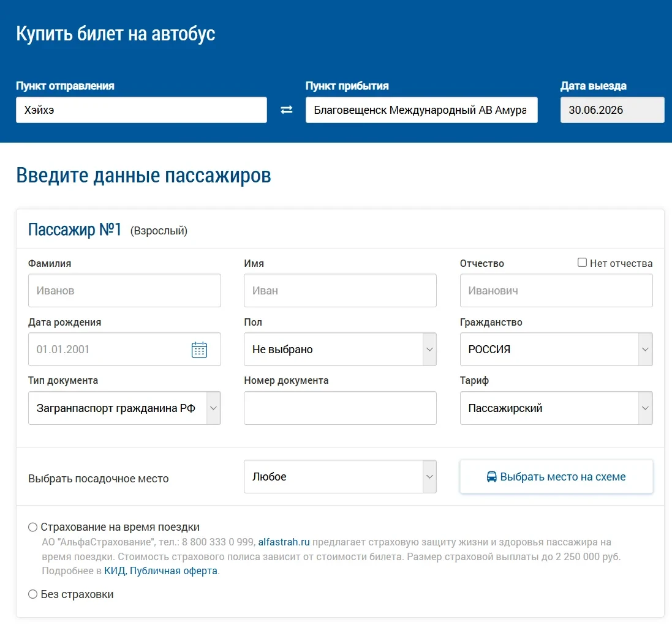Select 'Страхование на время поездки' radio option
The width and height of the screenshot is (672, 636).
(x=32, y=527)
